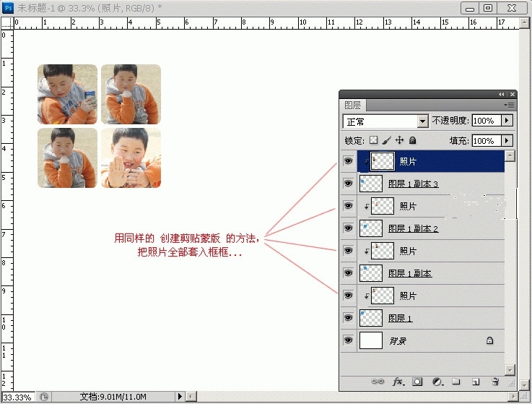532x404 pixels.
Task: Hide the 图层 1 副本 layer
Action: click(x=349, y=273)
